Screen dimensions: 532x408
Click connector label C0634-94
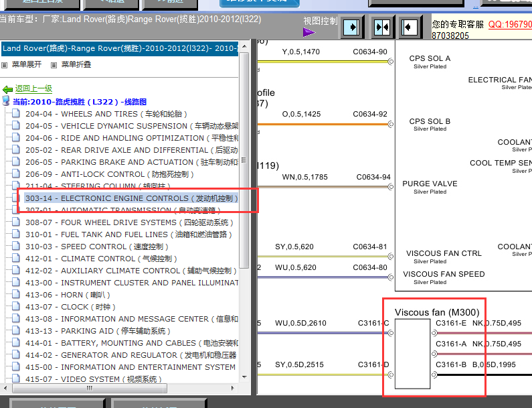pyautogui.click(x=373, y=177)
